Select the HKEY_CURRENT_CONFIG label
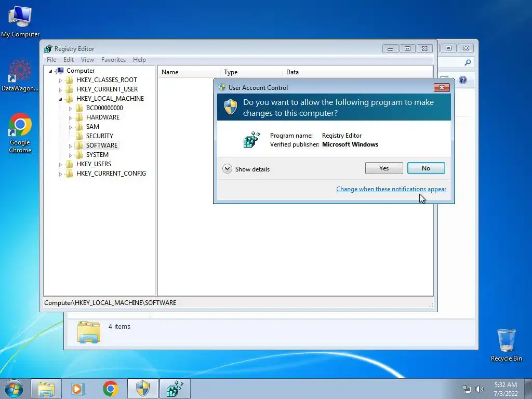Image resolution: width=532 pixels, height=399 pixels. click(x=111, y=174)
